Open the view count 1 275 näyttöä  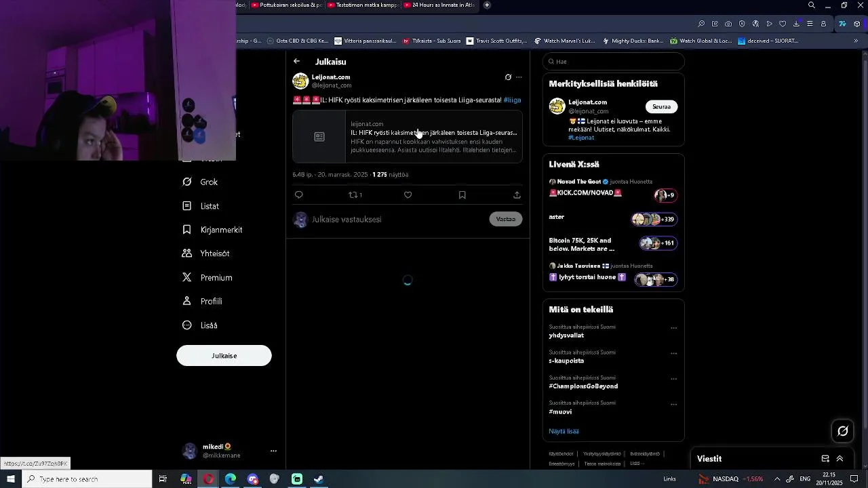pos(390,175)
